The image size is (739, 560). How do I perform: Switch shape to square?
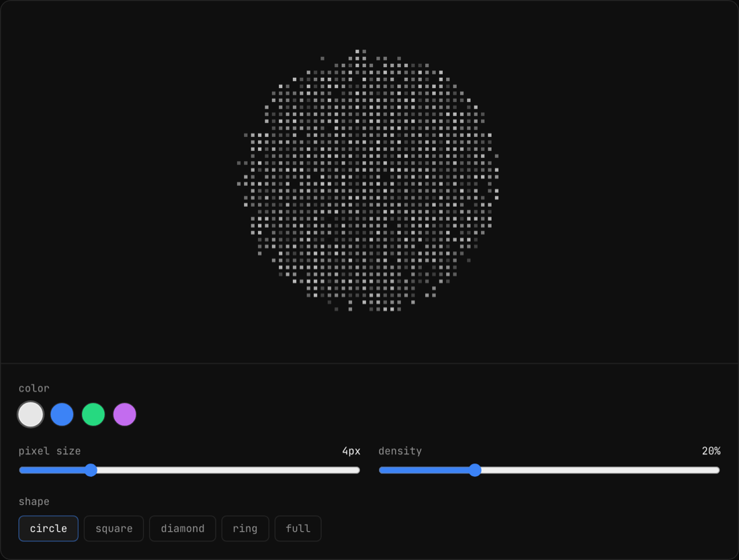tap(114, 528)
